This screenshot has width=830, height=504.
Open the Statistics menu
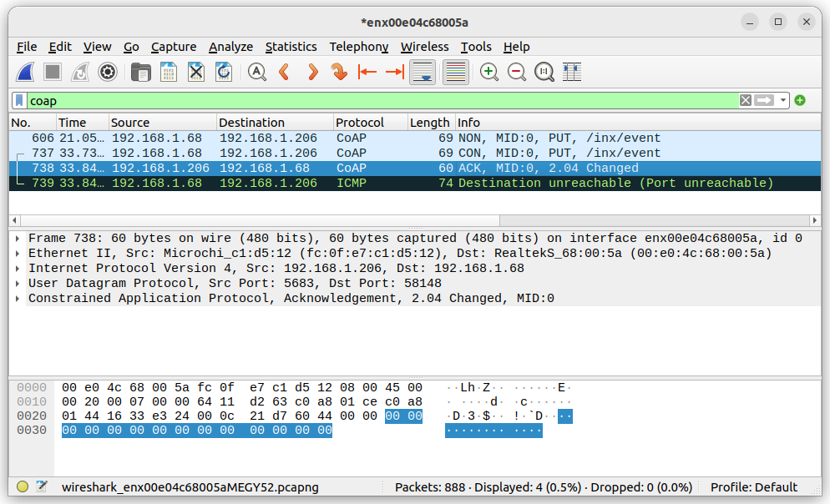[291, 47]
